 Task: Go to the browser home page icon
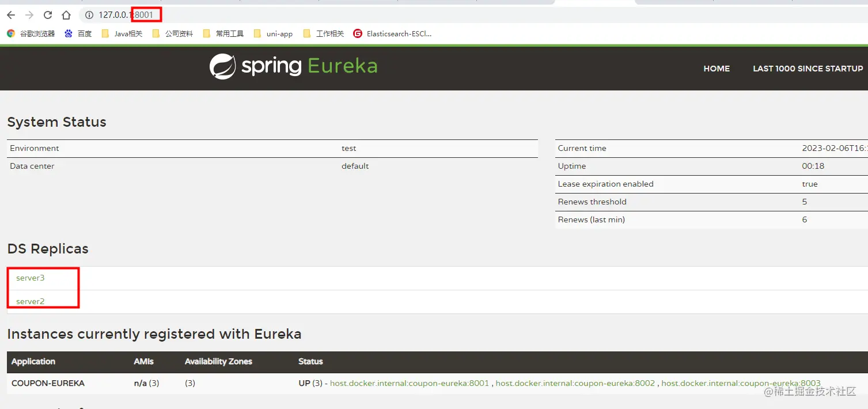(66, 15)
